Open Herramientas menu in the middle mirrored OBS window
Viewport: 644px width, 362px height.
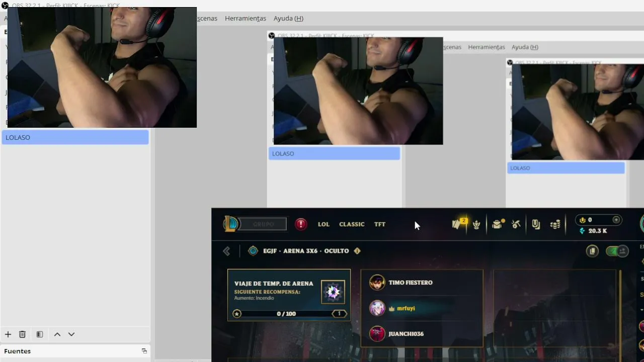tap(487, 47)
